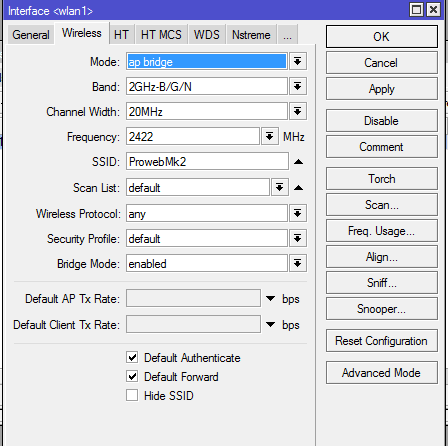Expand the Band dropdown list
The width and height of the screenshot is (448, 446).
point(298,87)
